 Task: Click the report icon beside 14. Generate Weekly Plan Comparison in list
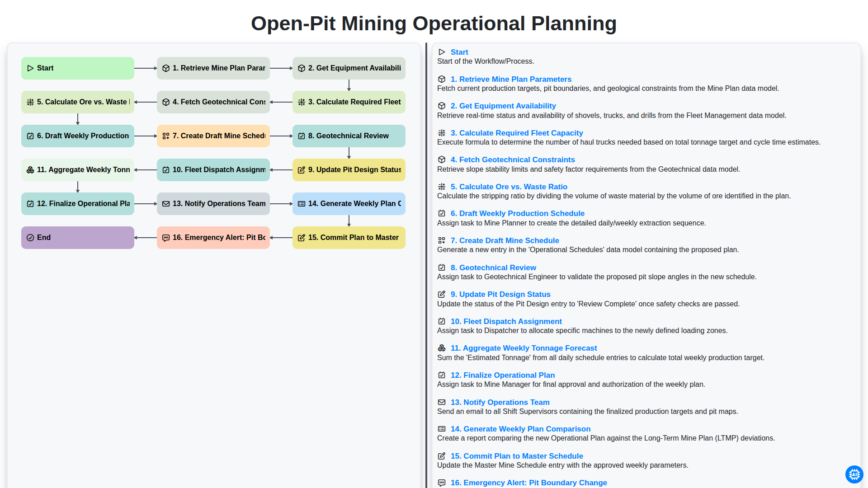point(442,429)
